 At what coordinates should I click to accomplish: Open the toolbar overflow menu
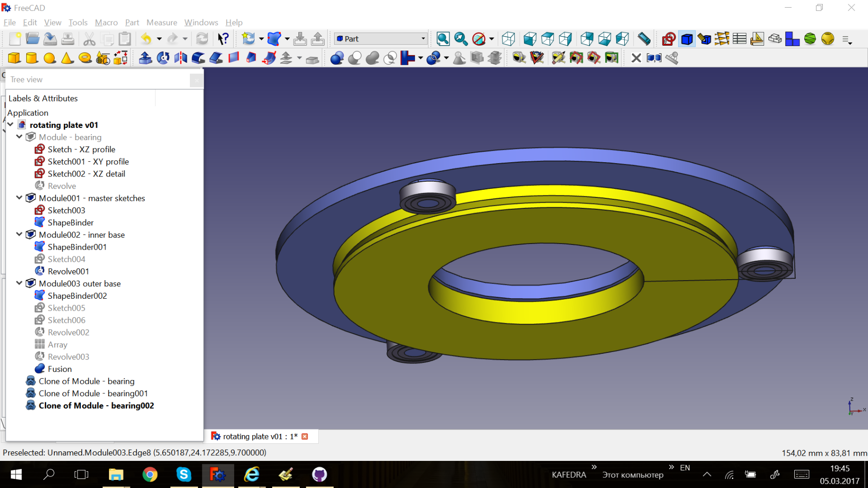(847, 39)
